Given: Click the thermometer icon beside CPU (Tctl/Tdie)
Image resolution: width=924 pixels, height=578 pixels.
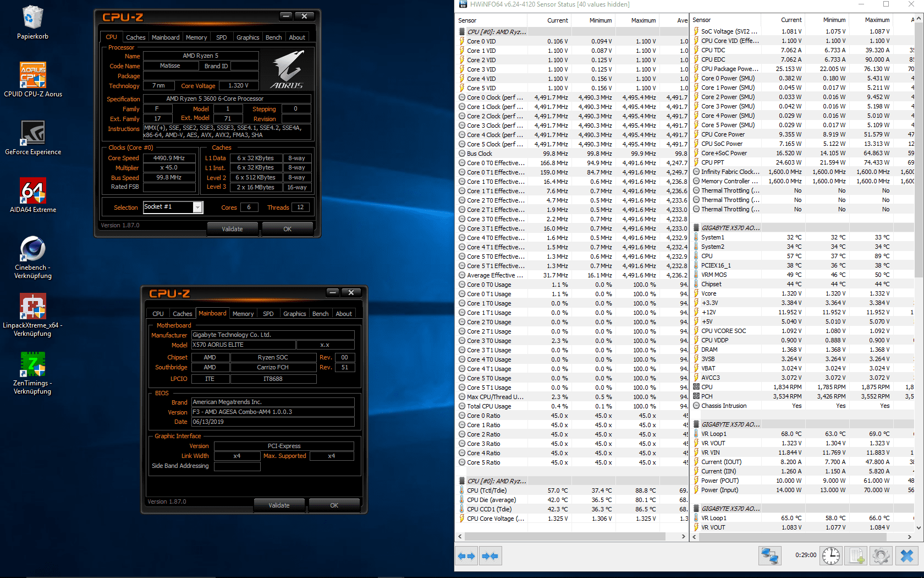Looking at the screenshot, I should (x=462, y=490).
